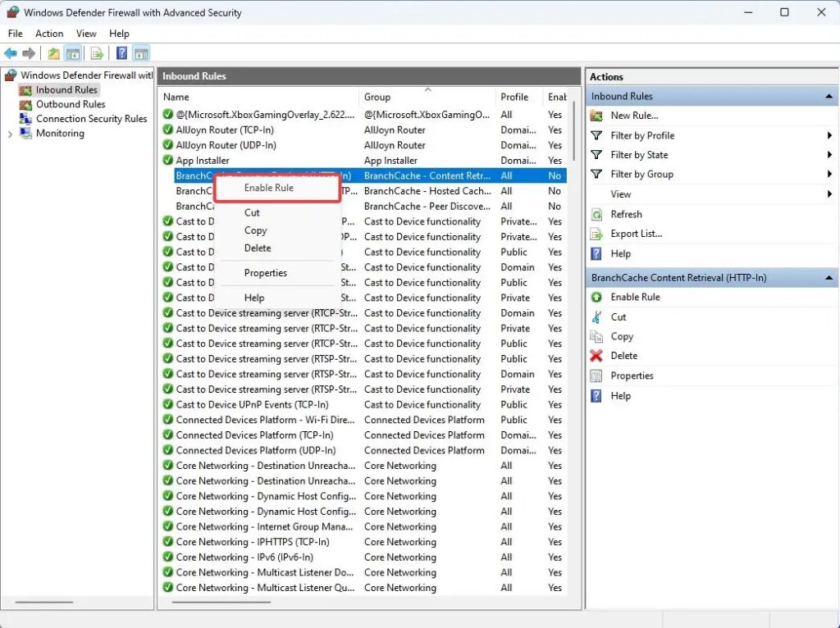Click the horizontal scrollbar under the console tree
Viewport: 840px width, 628px height.
click(44, 602)
